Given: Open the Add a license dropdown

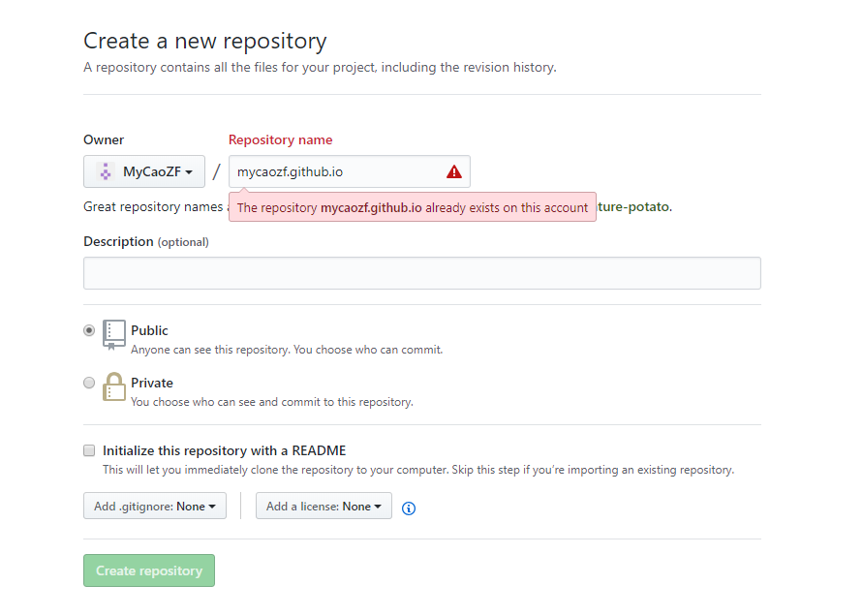Looking at the screenshot, I should pyautogui.click(x=324, y=506).
